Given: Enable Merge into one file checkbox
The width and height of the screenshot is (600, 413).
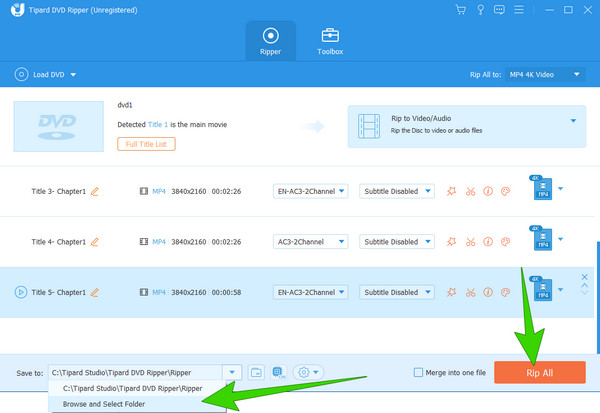Looking at the screenshot, I should tap(418, 372).
